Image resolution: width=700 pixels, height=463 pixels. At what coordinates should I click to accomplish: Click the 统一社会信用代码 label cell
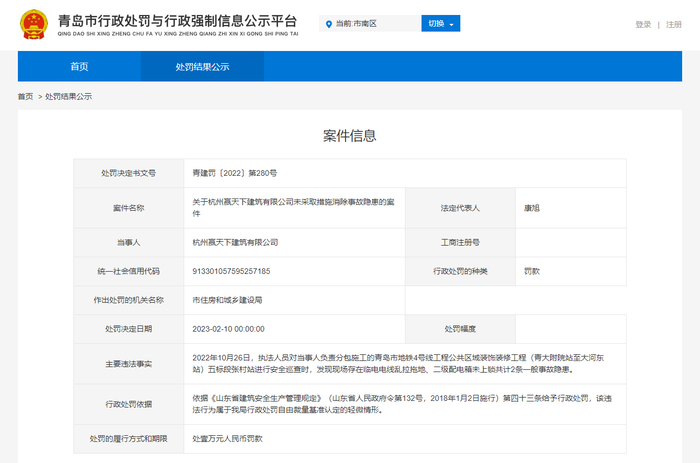(129, 271)
